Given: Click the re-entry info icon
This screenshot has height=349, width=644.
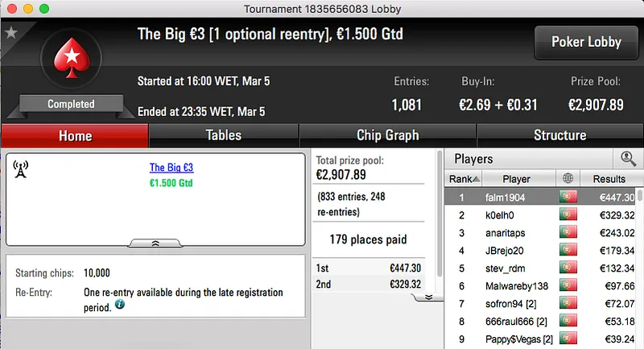Looking at the screenshot, I should 119,305.
